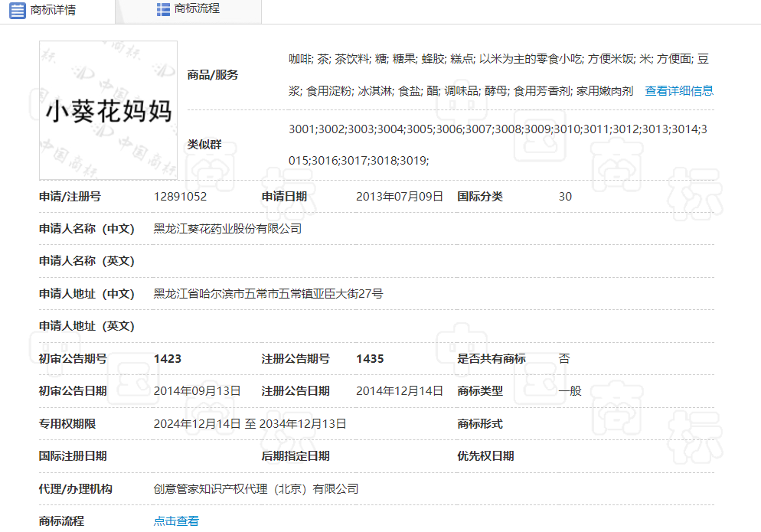Image resolution: width=761 pixels, height=532 pixels.
Task: Select exclusive rights period 2024年12月14日 至 2034年12月13日
Action: click(250, 424)
